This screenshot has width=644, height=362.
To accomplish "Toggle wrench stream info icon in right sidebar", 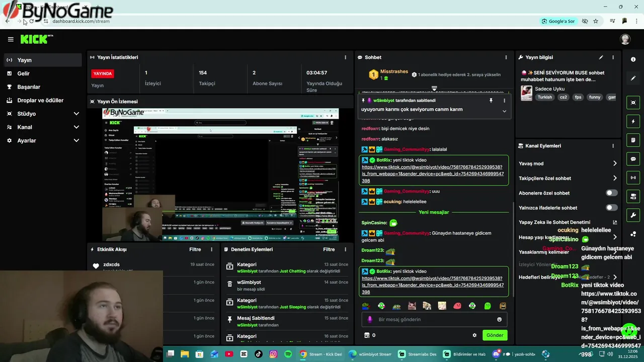I will pyautogui.click(x=633, y=215).
